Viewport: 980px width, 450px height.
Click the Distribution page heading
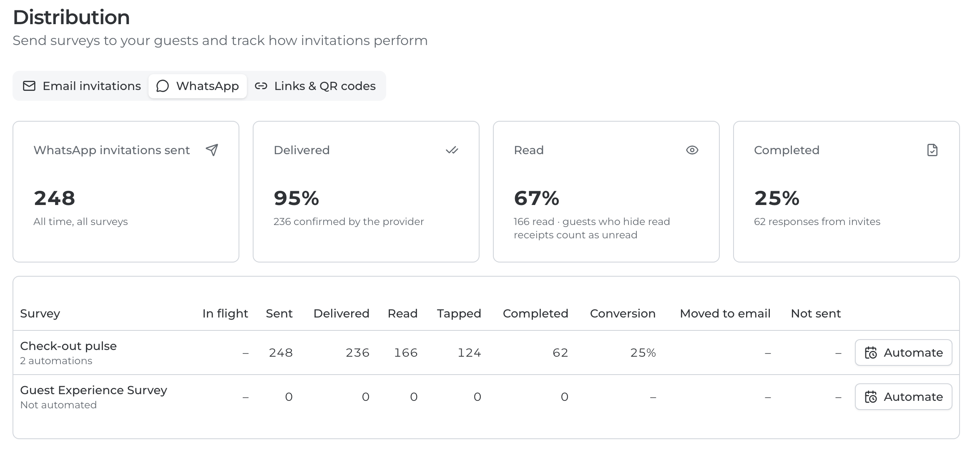click(x=71, y=17)
